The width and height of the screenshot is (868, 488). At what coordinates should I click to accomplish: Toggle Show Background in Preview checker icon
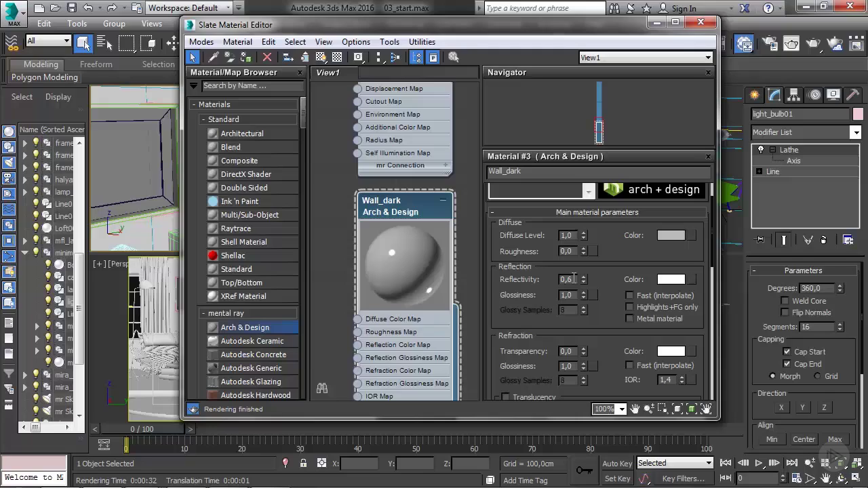click(x=337, y=58)
